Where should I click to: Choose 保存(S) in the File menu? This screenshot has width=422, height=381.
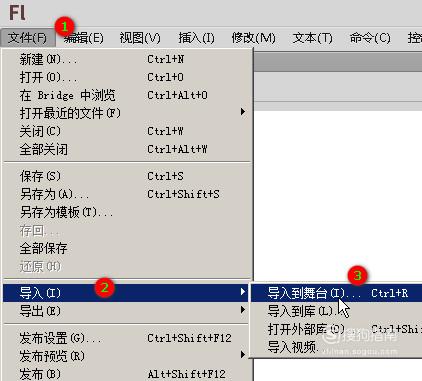127,176
